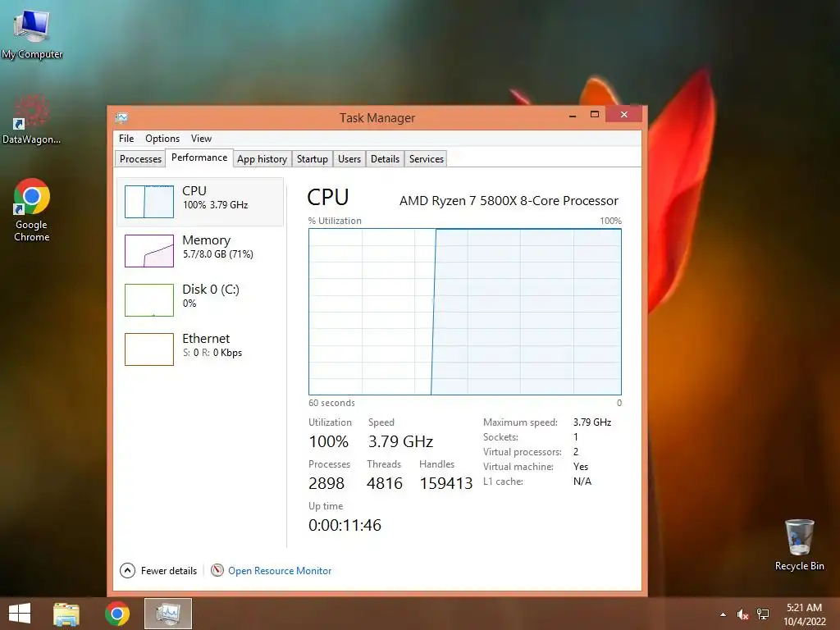The image size is (840, 630).
Task: Click the Handles count 159413
Action: coord(446,483)
